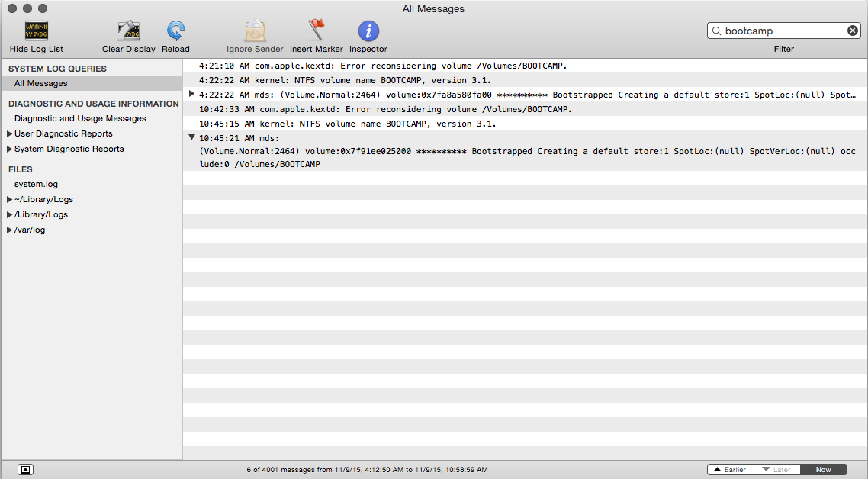The width and height of the screenshot is (868, 479).
Task: Select 4:21:10 AM kextd error message
Action: (x=525, y=66)
